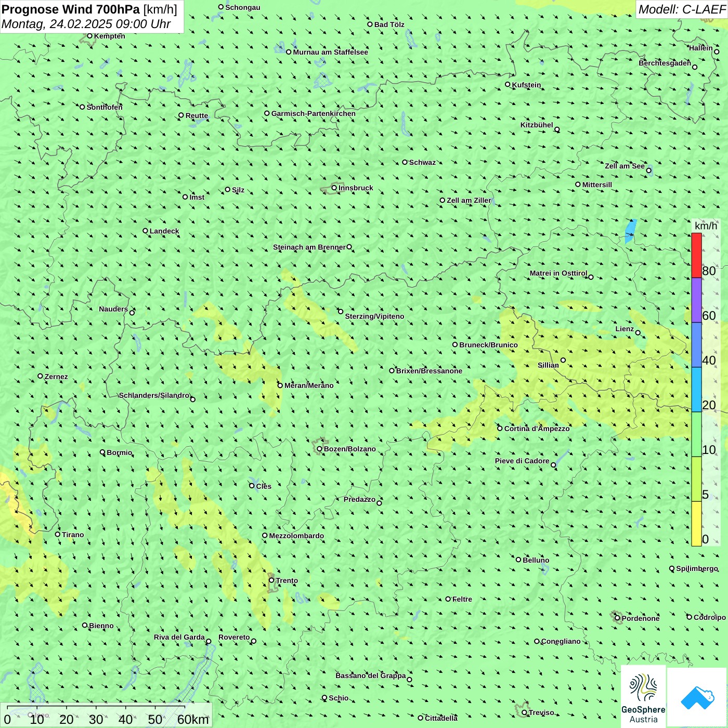Click the Zernez town label

tap(56, 376)
